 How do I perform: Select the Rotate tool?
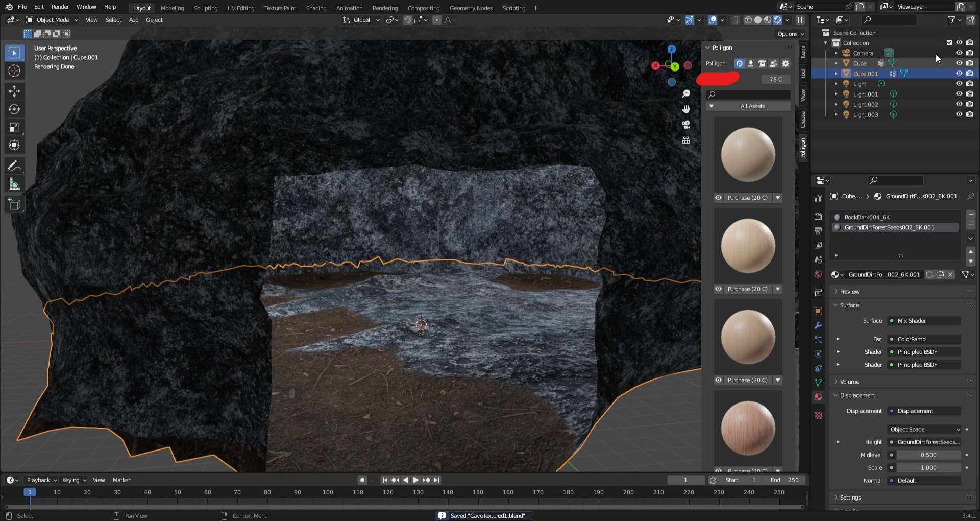[14, 109]
